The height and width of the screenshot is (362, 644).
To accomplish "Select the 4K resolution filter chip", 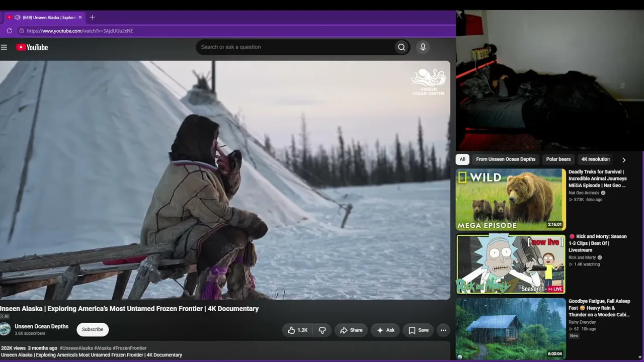I will [596, 159].
